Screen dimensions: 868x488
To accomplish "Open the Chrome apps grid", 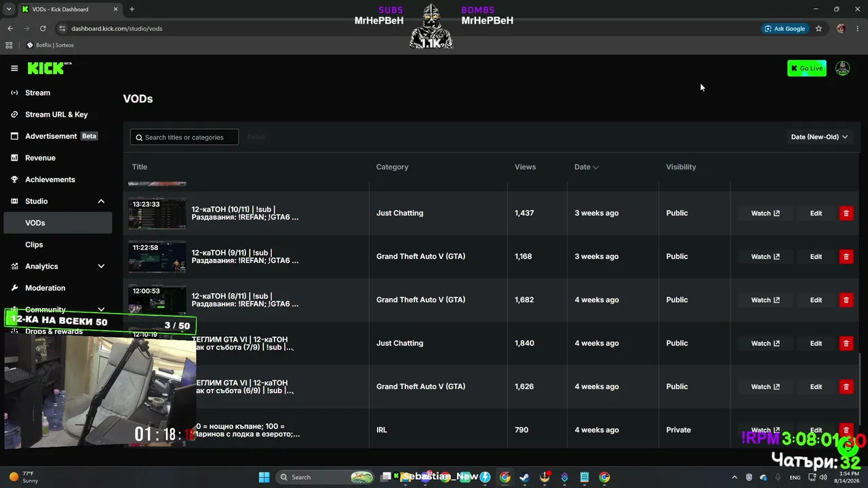I will click(9, 45).
